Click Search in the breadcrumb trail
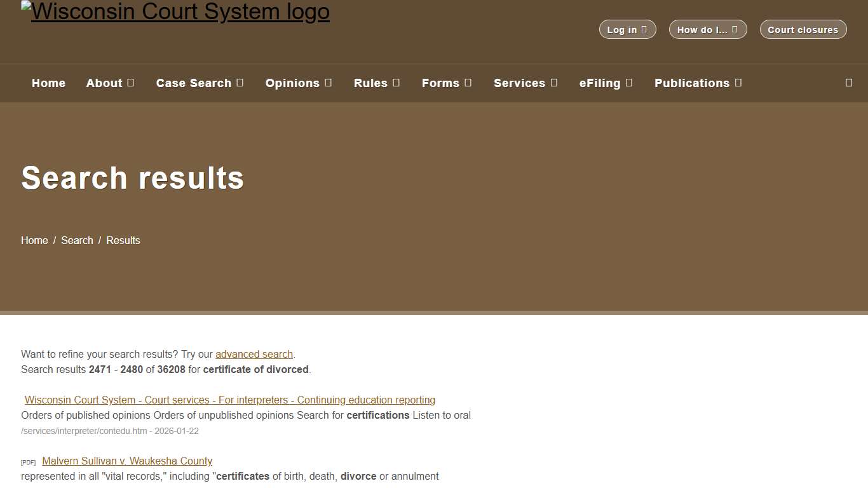The height and width of the screenshot is (488, 868). tap(77, 240)
